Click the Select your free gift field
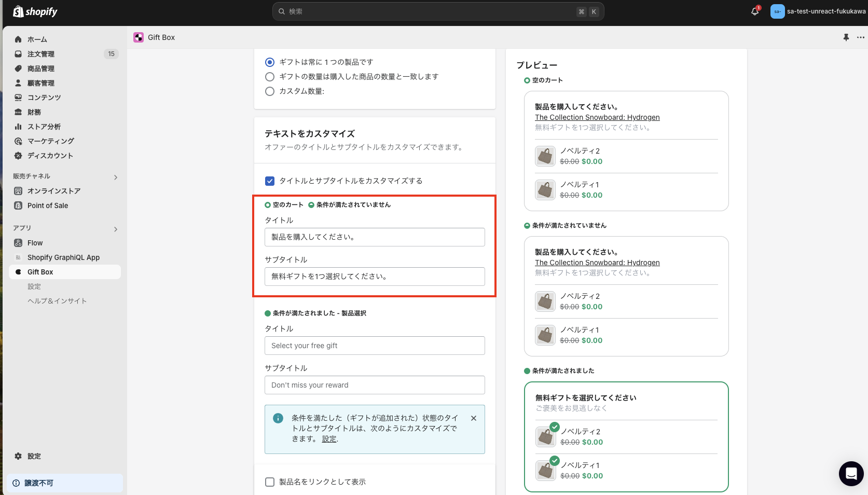The height and width of the screenshot is (495, 868). click(x=374, y=346)
